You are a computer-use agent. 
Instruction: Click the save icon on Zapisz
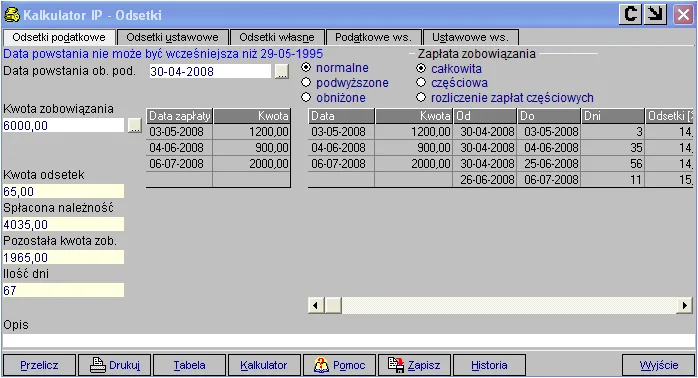(x=396, y=365)
